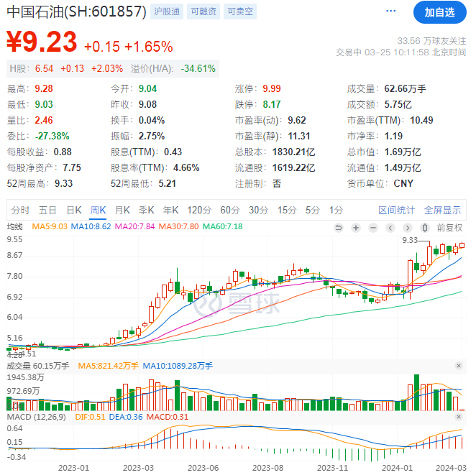Click the 52周最低 value 5.21
The height and width of the screenshot is (475, 476).
coord(168,183)
